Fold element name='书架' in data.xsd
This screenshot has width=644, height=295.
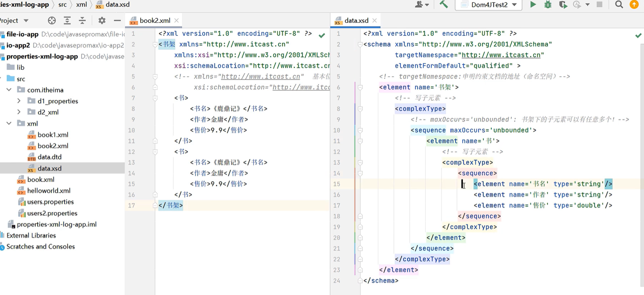coord(360,87)
